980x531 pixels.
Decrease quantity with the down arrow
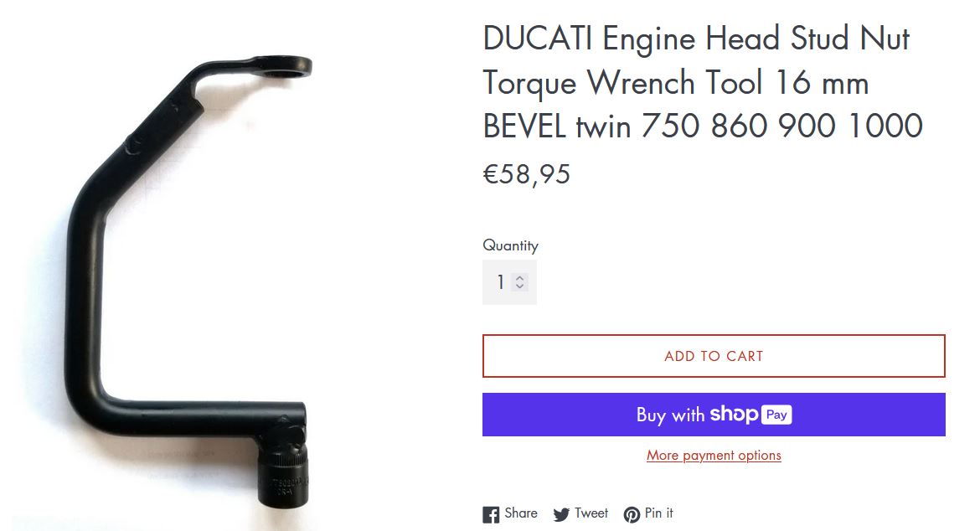tap(519, 286)
